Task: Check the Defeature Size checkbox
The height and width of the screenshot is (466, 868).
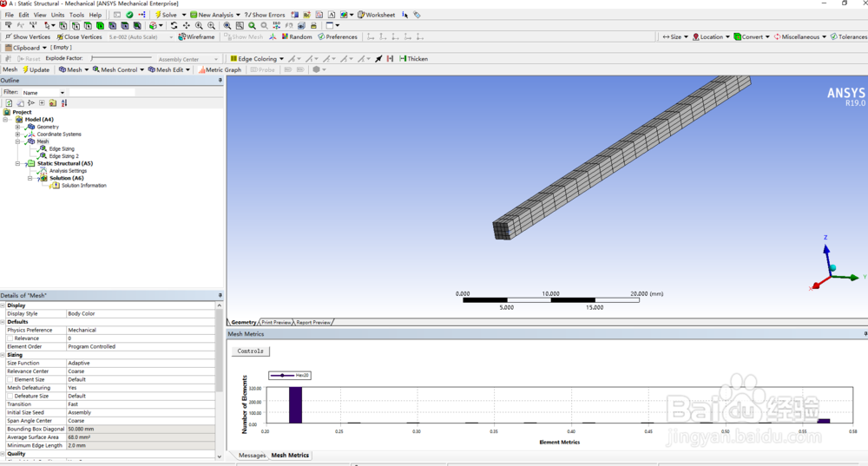Action: coord(10,397)
